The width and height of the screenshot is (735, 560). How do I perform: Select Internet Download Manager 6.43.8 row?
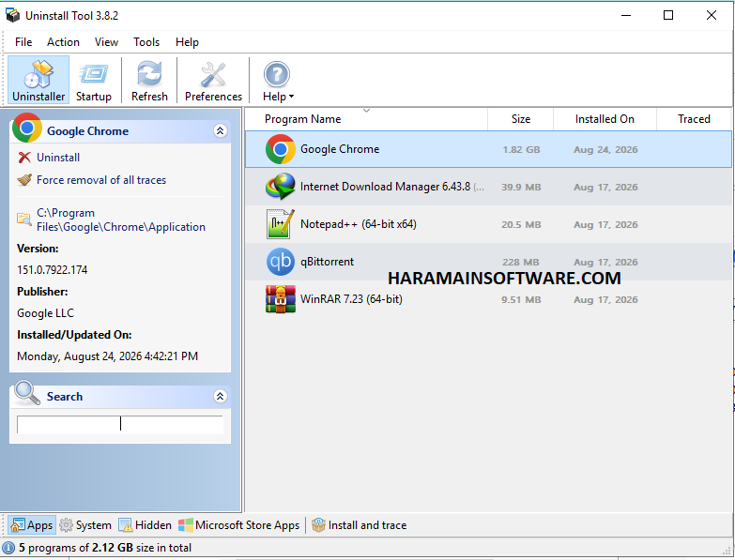488,187
